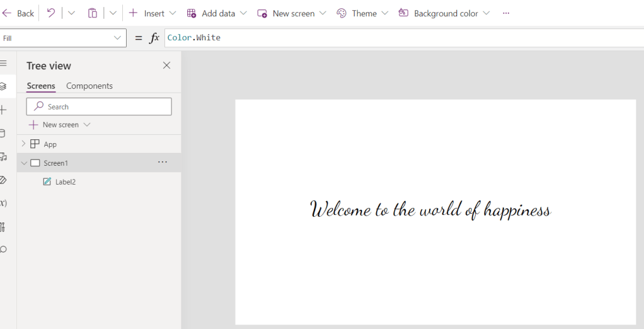Image resolution: width=644 pixels, height=329 pixels.
Task: Click the Paste clipboard icon
Action: (93, 13)
